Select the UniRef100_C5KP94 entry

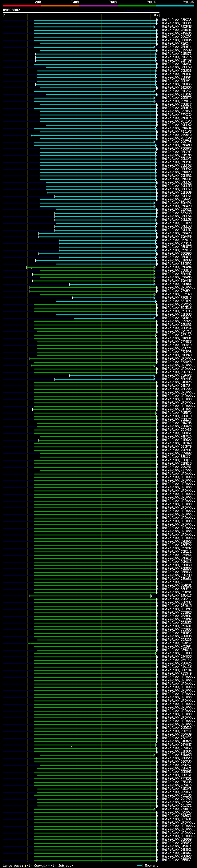tap(177, 78)
